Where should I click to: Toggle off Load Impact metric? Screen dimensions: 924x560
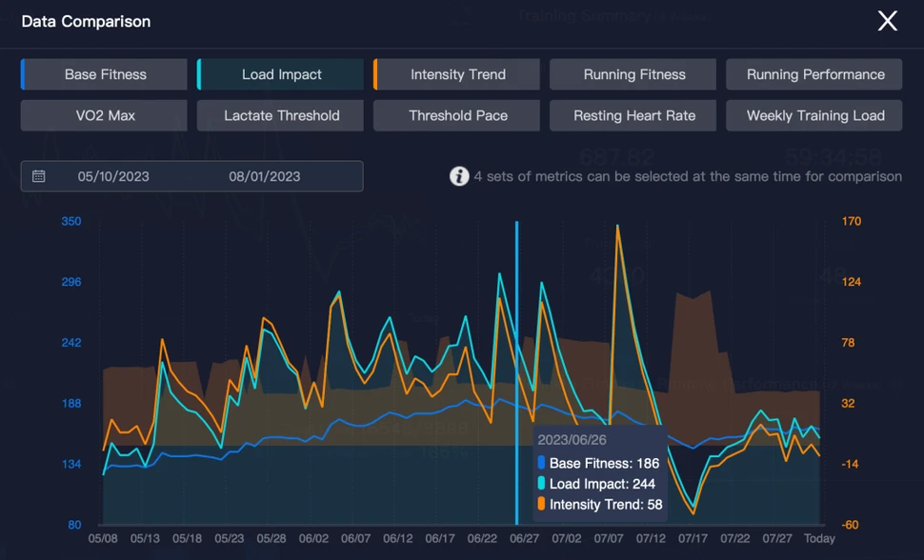281,74
